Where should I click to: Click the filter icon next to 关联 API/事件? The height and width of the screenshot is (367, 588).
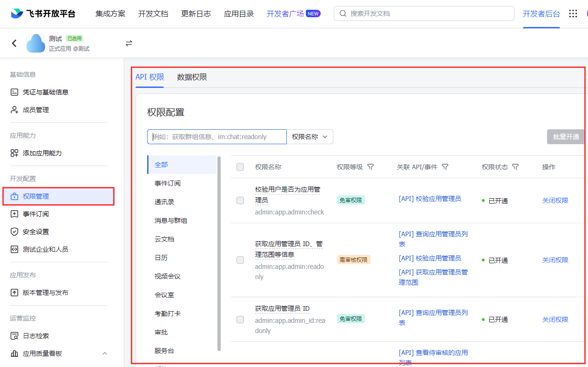[445, 167]
